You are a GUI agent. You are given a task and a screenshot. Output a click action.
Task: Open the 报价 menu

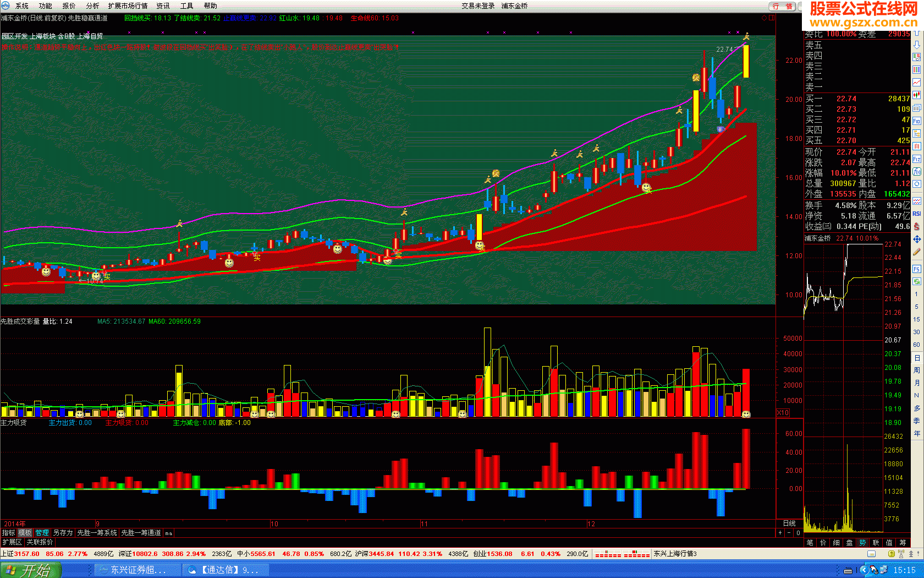pyautogui.click(x=69, y=6)
